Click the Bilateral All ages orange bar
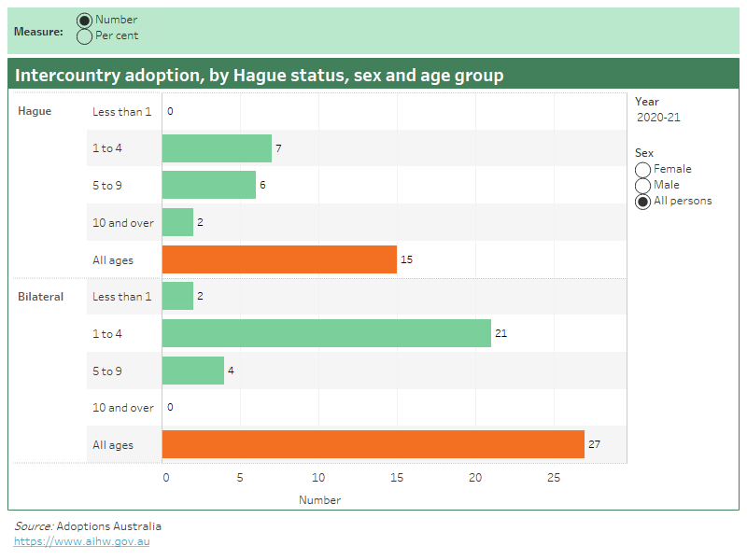This screenshot has width=747, height=560. tap(373, 444)
